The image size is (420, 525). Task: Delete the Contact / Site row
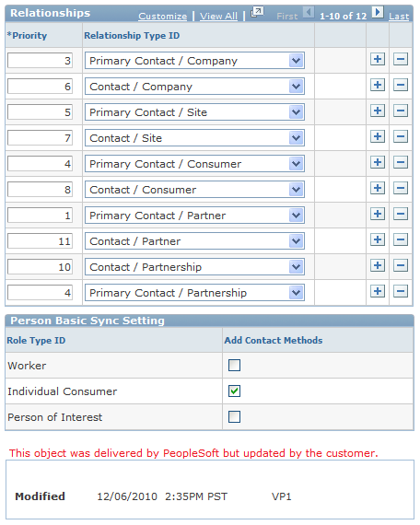click(x=401, y=136)
